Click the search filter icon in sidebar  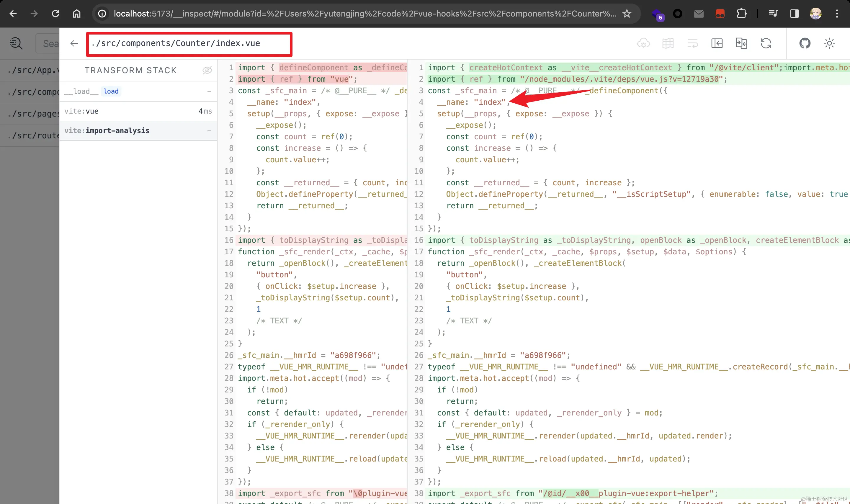point(16,43)
